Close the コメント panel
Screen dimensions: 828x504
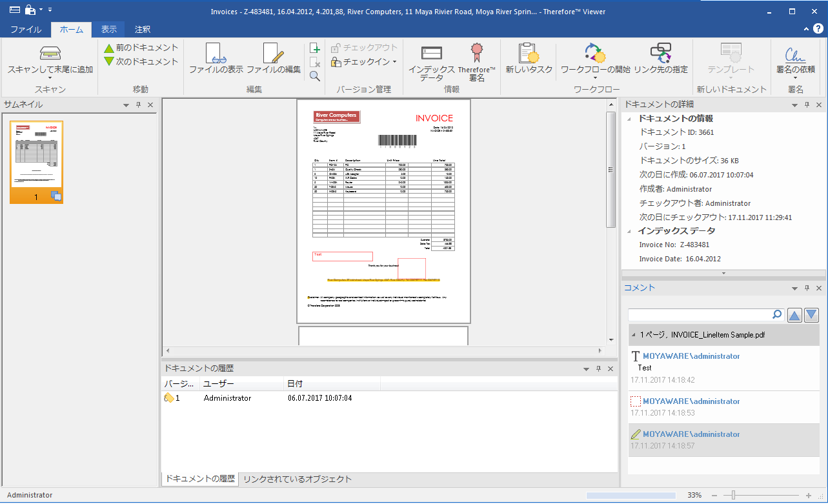(x=819, y=288)
